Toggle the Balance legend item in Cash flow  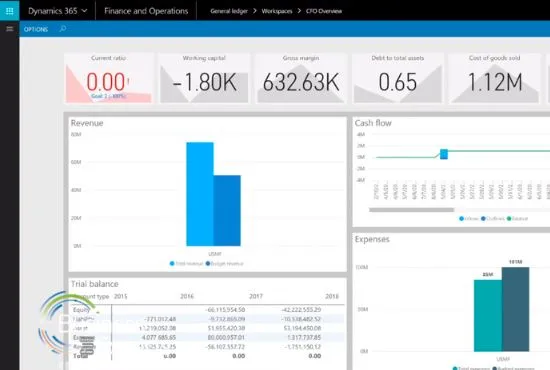517,218
